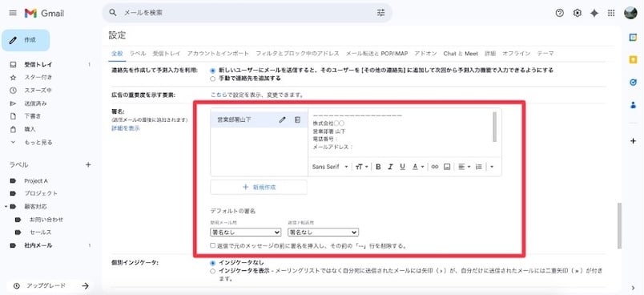Open the Gemini sparkle icon
The height and width of the screenshot is (295, 644).
click(594, 13)
